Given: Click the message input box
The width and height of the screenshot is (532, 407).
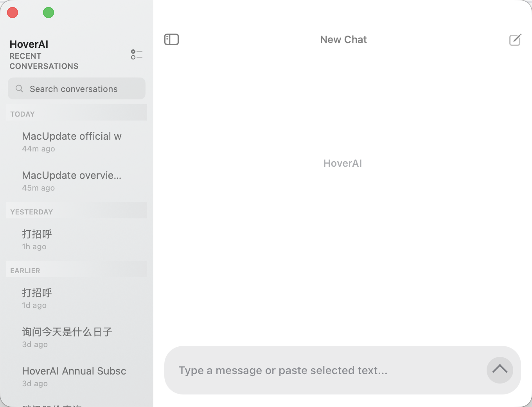Looking at the screenshot, I should (x=343, y=370).
